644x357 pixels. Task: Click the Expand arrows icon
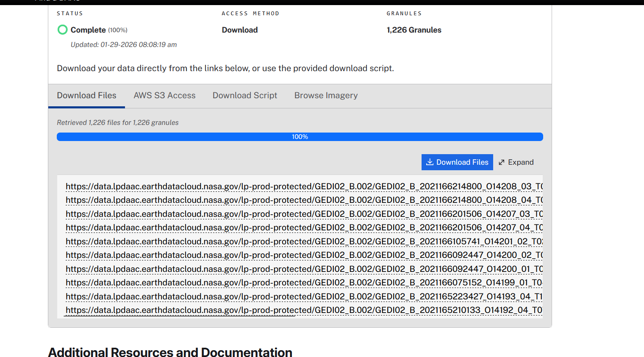tap(502, 162)
